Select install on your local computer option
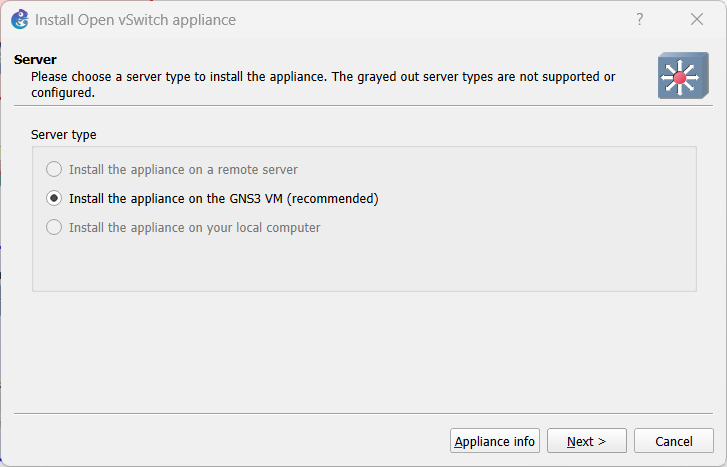The height and width of the screenshot is (467, 727). (x=183, y=227)
